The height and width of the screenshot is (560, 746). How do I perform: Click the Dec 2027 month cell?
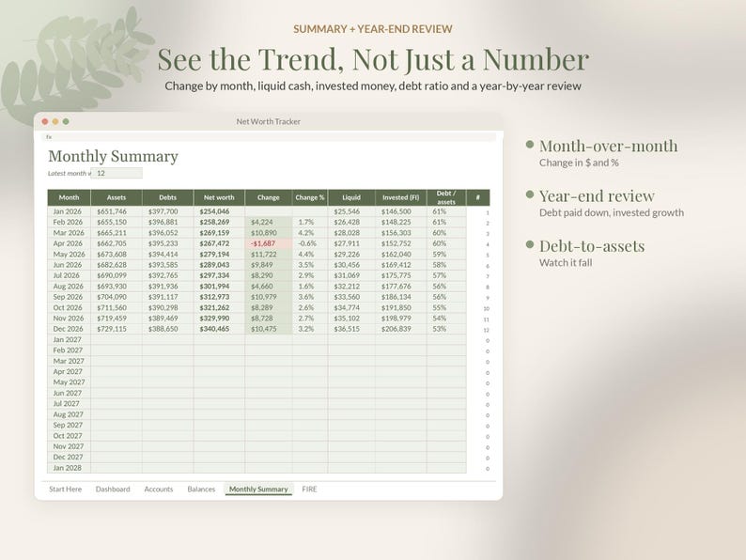(69, 458)
